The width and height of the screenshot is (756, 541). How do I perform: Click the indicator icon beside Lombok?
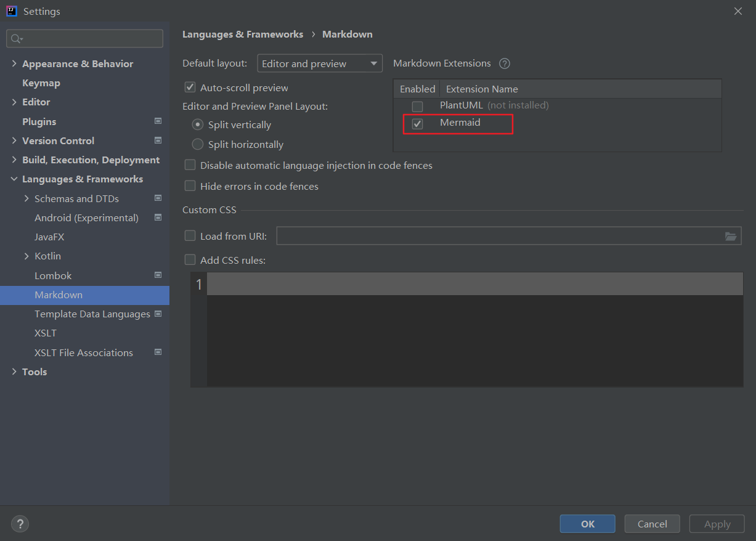click(x=158, y=275)
